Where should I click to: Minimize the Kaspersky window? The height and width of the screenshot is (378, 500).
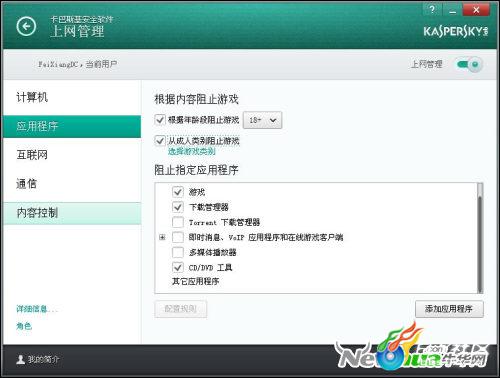[x=452, y=9]
